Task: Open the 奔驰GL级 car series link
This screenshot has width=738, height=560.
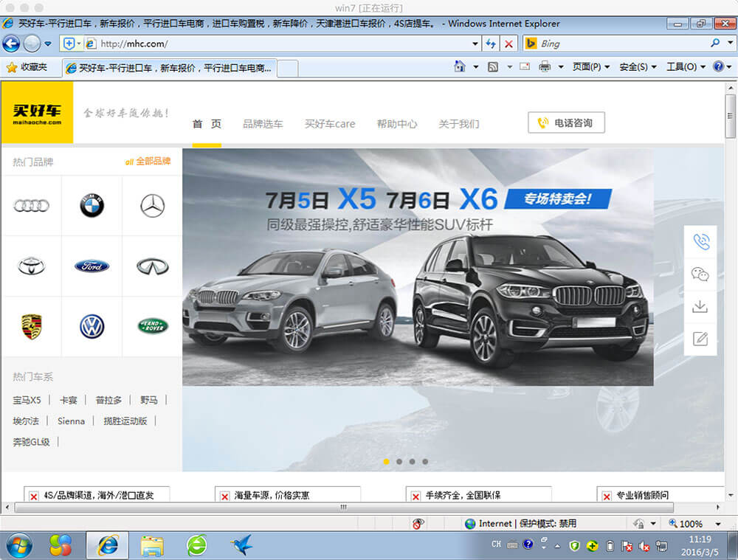Action: 31,441
